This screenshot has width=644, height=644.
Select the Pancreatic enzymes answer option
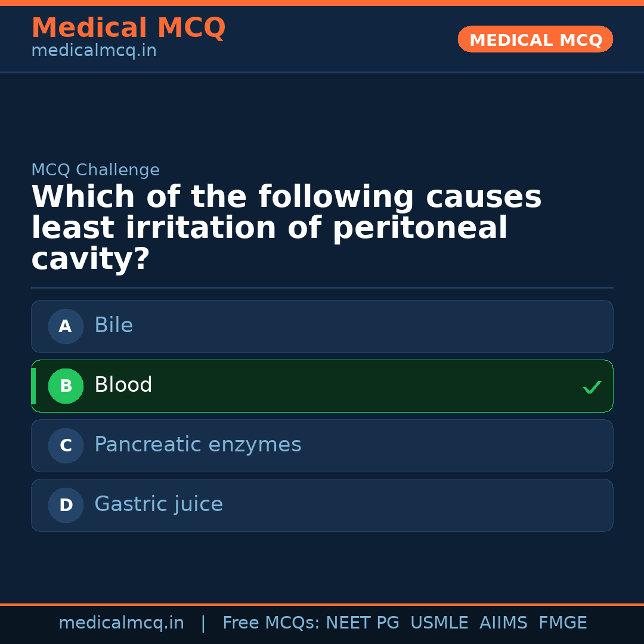coord(322,445)
